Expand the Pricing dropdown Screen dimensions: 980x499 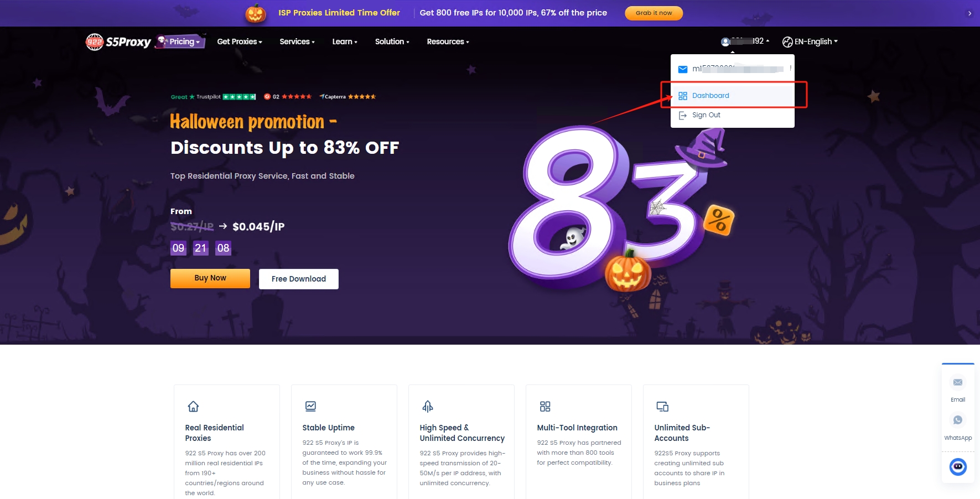181,41
